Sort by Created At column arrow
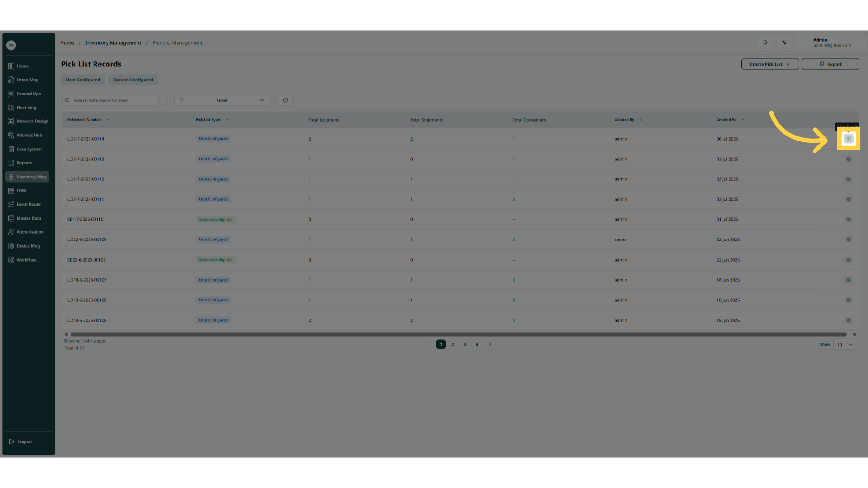 [743, 120]
